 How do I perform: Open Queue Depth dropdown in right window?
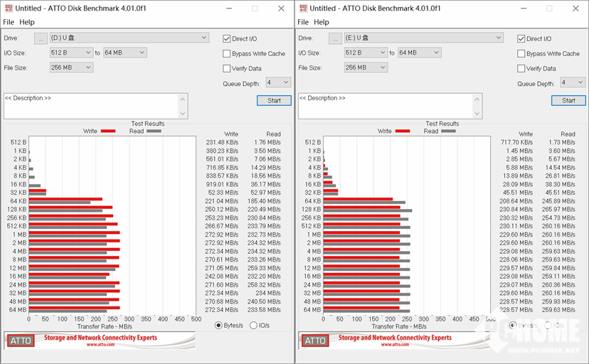(x=573, y=82)
